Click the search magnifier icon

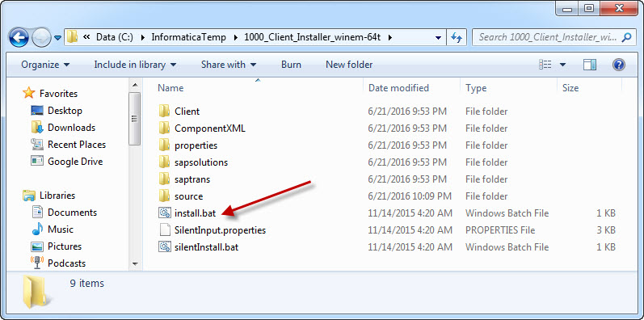click(x=627, y=37)
